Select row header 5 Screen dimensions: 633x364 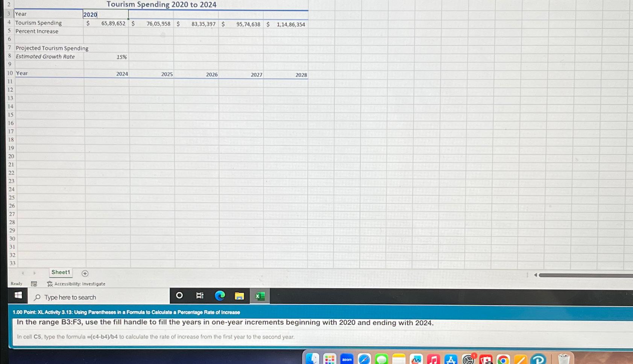[9, 30]
